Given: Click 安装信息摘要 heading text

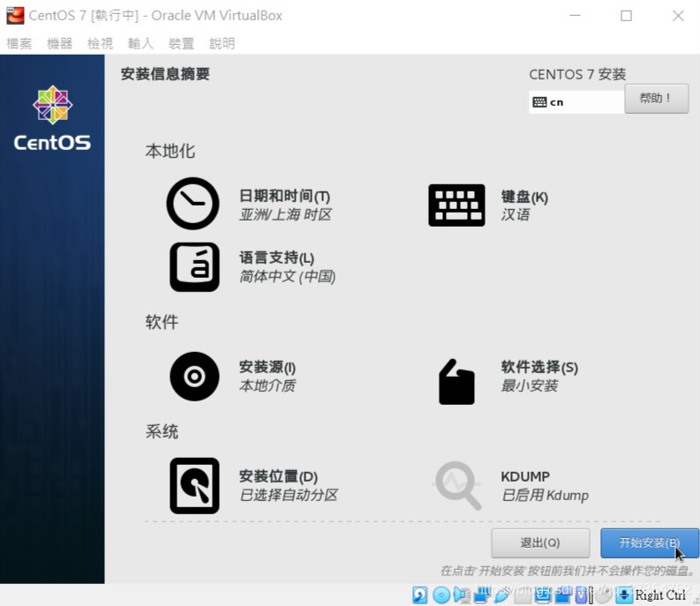Looking at the screenshot, I should pyautogui.click(x=165, y=74).
